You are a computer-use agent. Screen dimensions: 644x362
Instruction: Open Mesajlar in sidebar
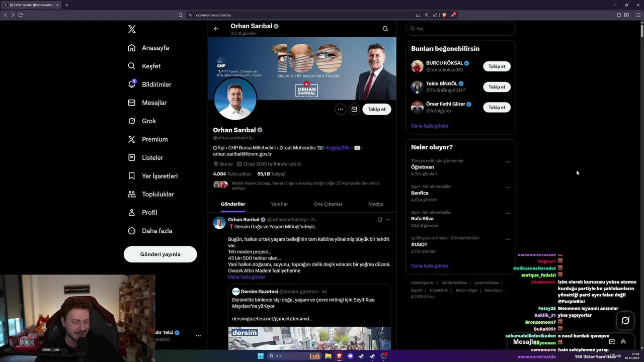[147, 103]
